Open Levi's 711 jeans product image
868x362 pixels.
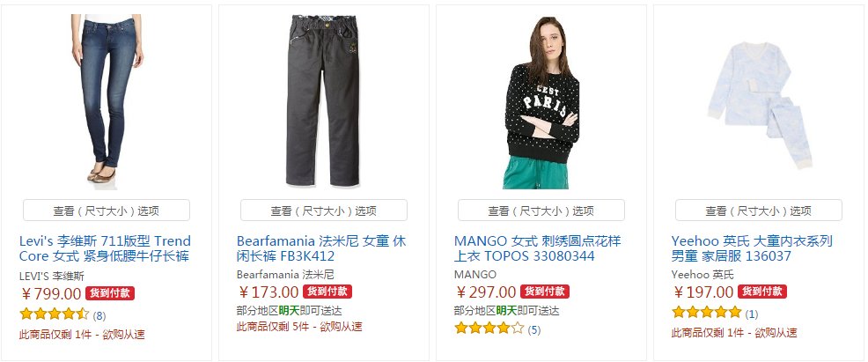coord(107,99)
